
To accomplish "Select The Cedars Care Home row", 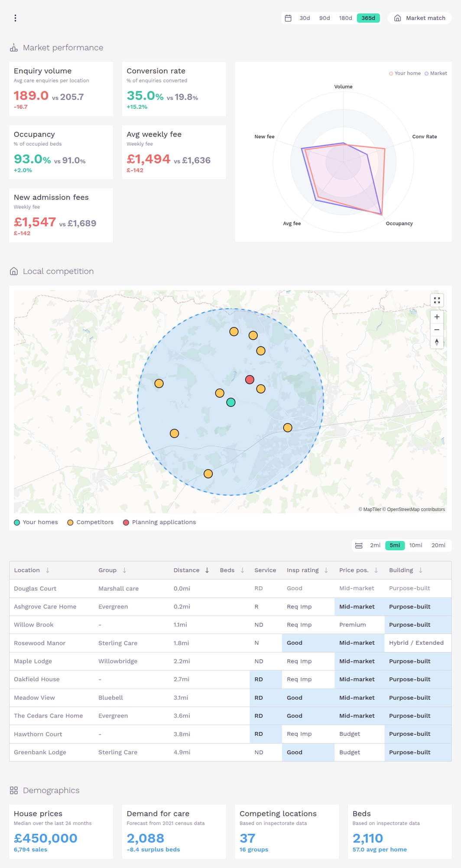I will (230, 716).
